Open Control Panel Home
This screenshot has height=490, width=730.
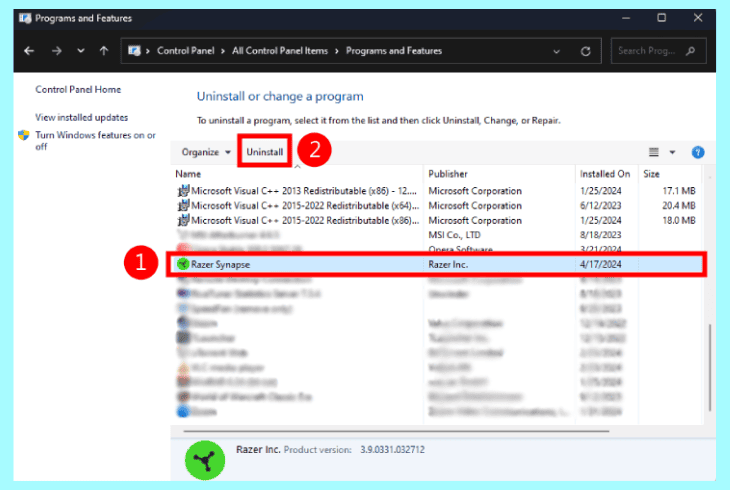[x=78, y=89]
